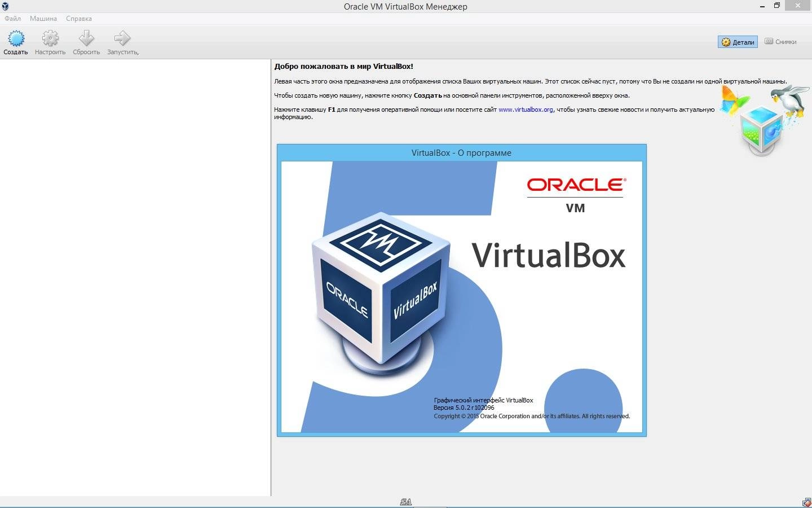
Task: Click the 'VirtualBox - О программе' dialog title
Action: [x=461, y=153]
